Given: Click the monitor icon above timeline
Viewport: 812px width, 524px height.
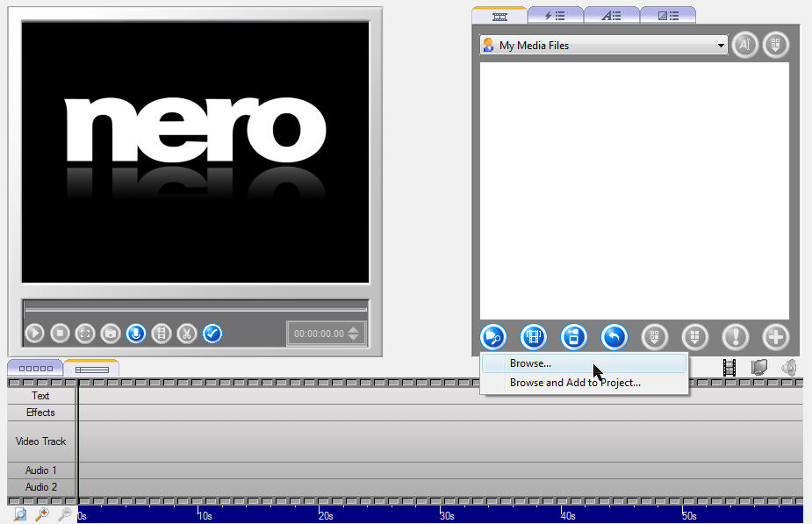Looking at the screenshot, I should [758, 368].
